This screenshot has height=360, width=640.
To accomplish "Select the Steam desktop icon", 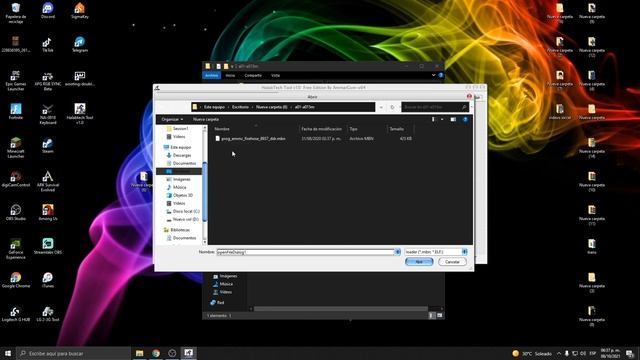I will (48, 145).
